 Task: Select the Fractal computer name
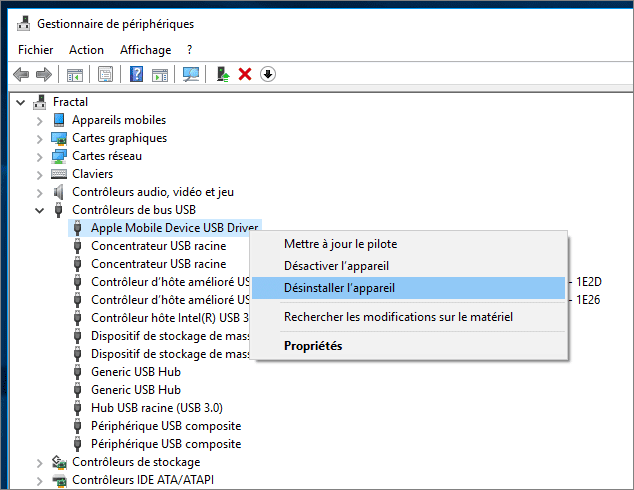click(70, 102)
